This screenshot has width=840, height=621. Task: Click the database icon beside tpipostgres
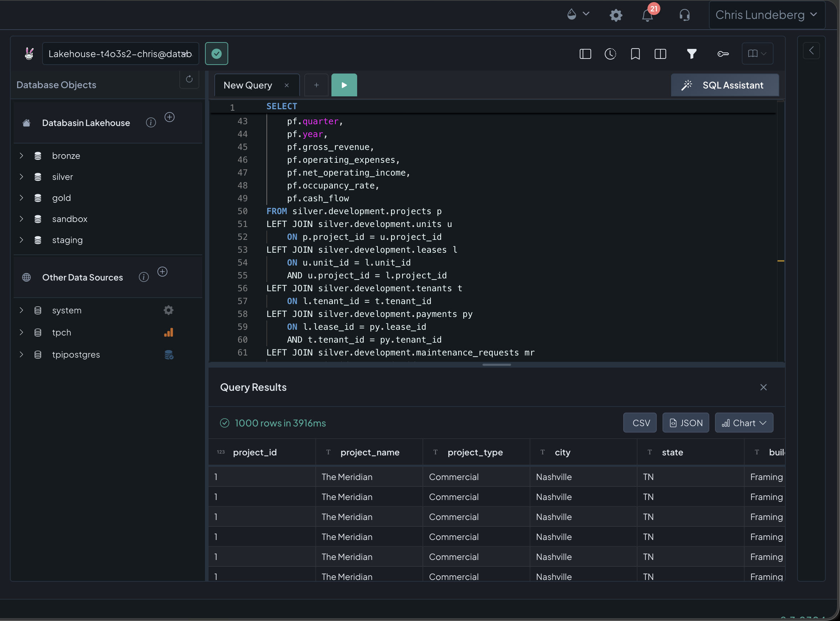(x=169, y=354)
